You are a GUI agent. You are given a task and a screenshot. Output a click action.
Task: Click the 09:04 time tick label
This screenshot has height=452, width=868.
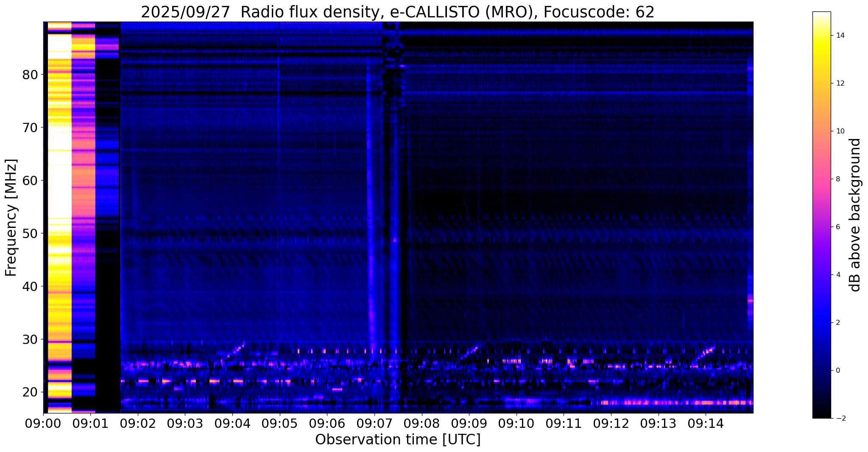click(x=232, y=424)
